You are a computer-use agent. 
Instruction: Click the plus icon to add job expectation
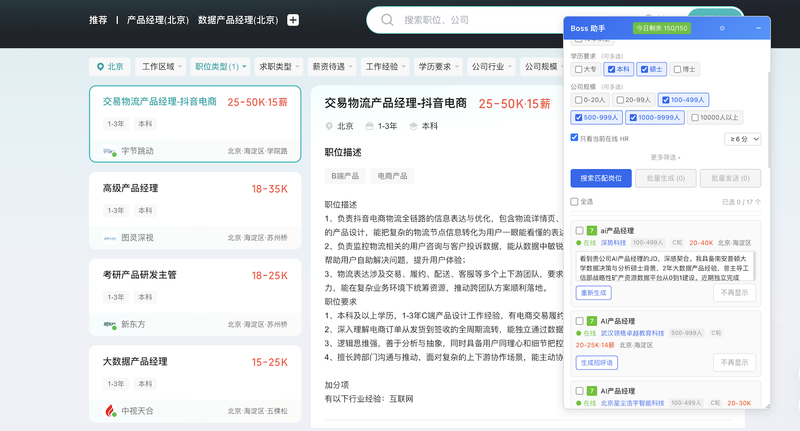pyautogui.click(x=293, y=20)
